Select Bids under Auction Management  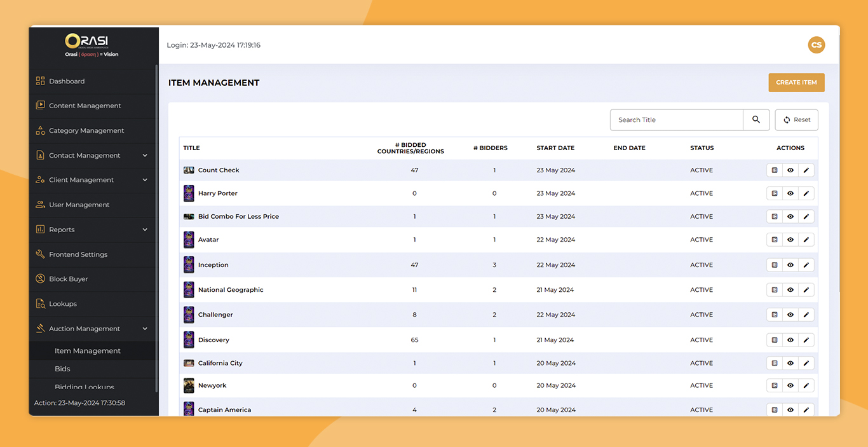(x=62, y=369)
